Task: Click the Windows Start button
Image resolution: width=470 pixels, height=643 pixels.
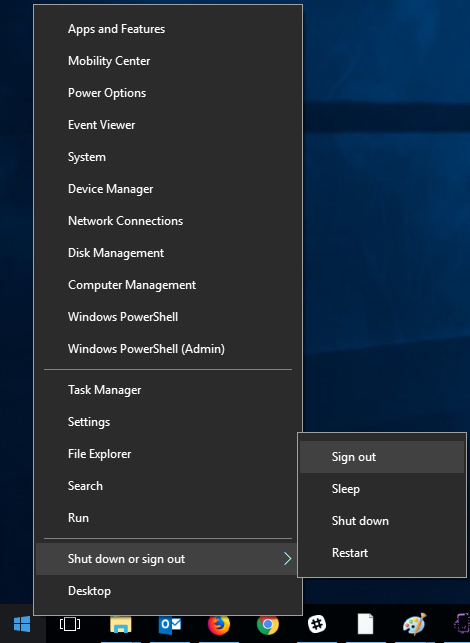Action: pyautogui.click(x=22, y=624)
